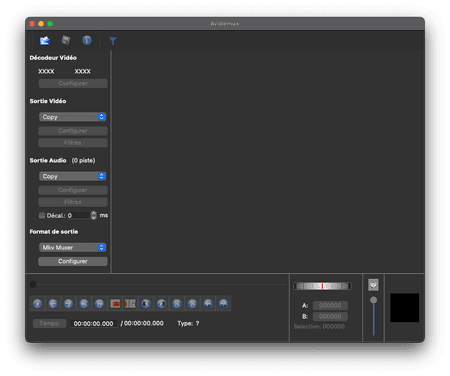Jump to the previous keyframe
Screen dimensions: 450x376
(84, 304)
